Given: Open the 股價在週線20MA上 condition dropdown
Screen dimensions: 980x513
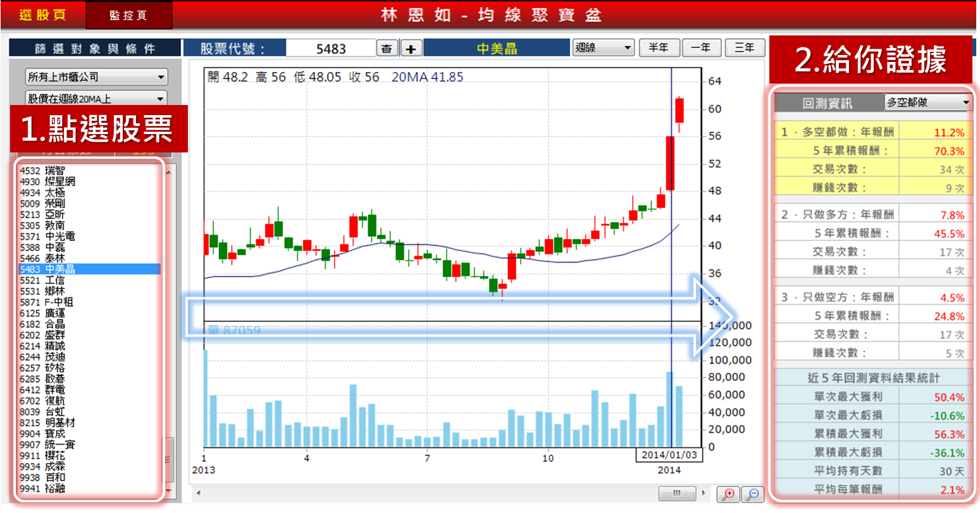Looking at the screenshot, I should 96,99.
